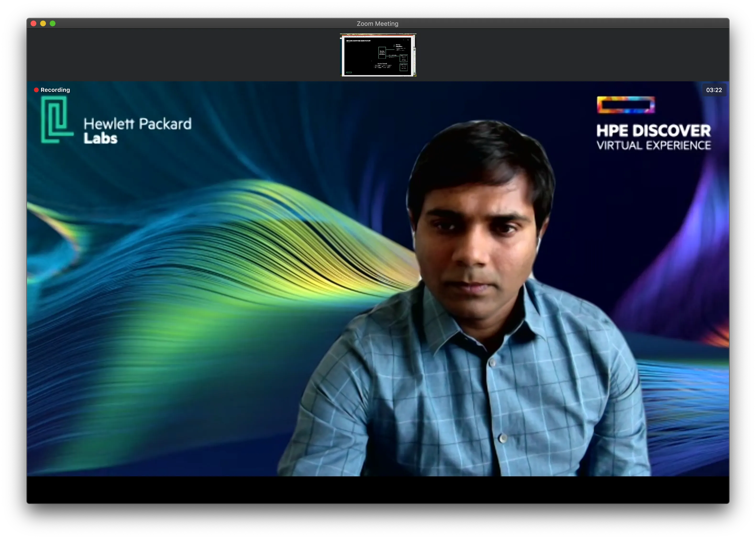Click the red Recording indicator dot
This screenshot has height=539, width=756.
tap(37, 90)
